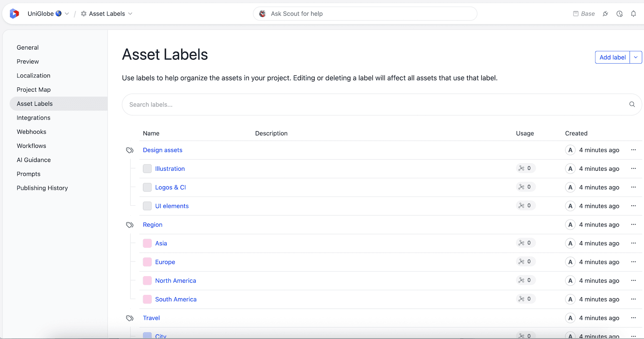Open notifications via the bell icon
Screen dimensions: 644x339
tap(633, 13)
